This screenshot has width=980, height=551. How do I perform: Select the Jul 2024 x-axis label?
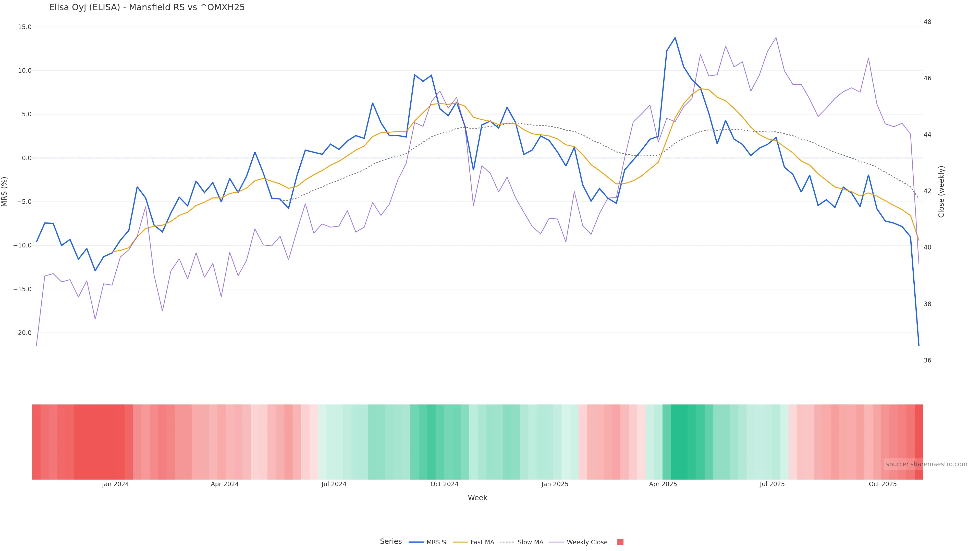click(334, 484)
